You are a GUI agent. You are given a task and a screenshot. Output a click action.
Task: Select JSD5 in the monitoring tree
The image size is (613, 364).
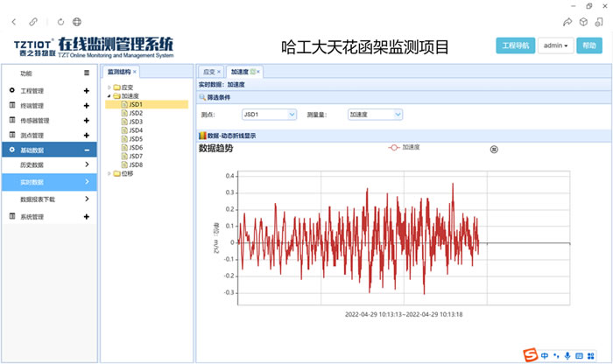[135, 139]
